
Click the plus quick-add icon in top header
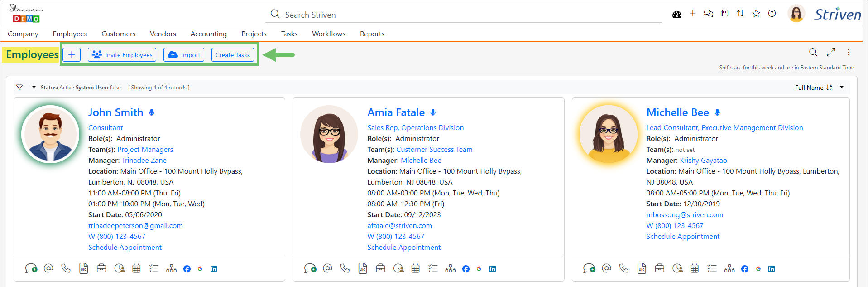coord(693,14)
